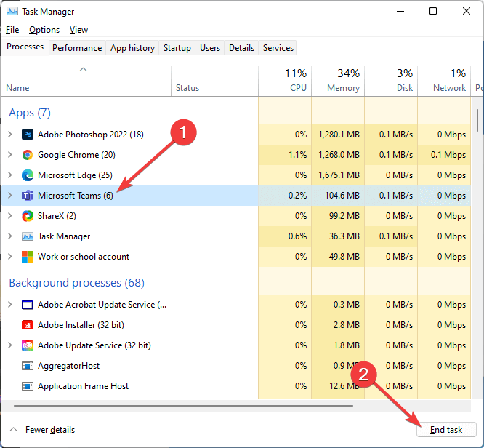Switch to the App history tab
Image resolution: width=484 pixels, height=448 pixels.
tap(132, 48)
